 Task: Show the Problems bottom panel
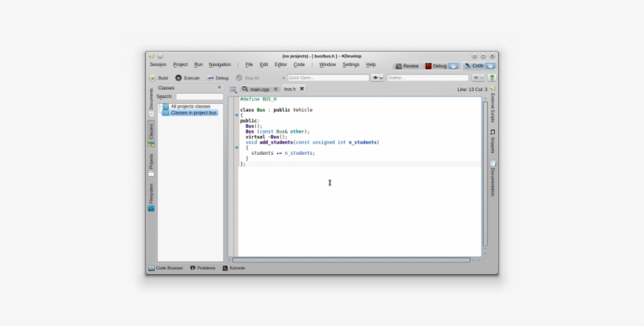coord(203,268)
